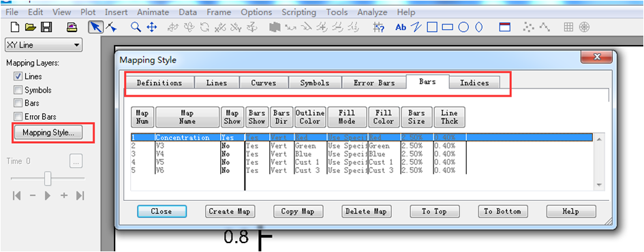
Task: Open the Fill Mode column options
Action: (x=347, y=117)
